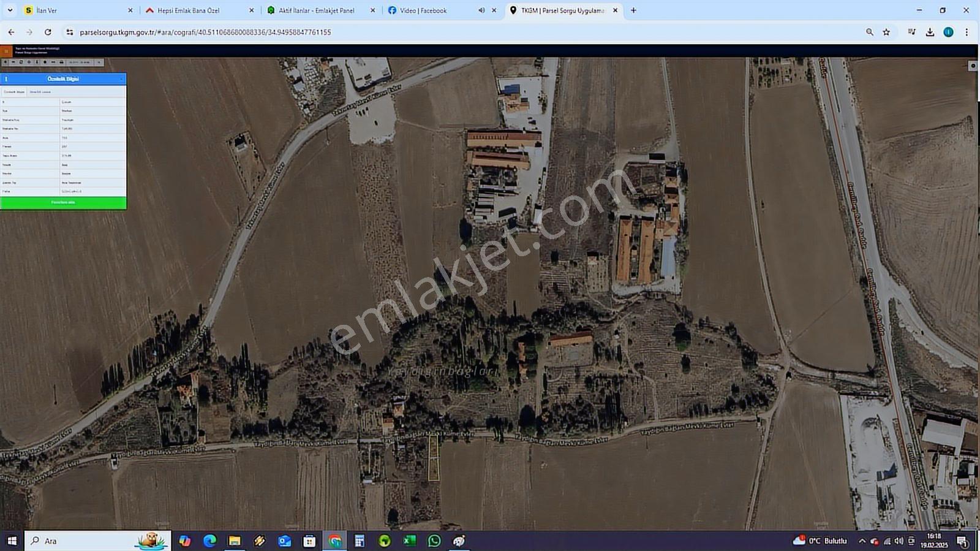
Task: Reload the parcel query page
Action: coord(48,32)
